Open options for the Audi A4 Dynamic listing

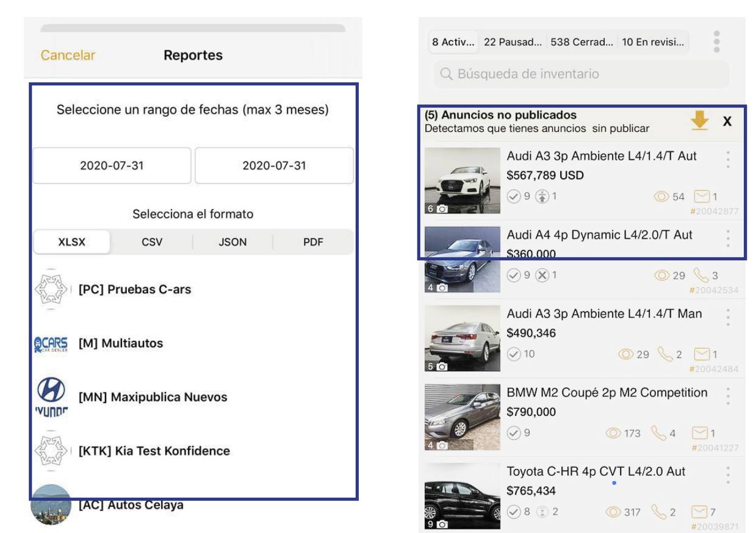tap(728, 238)
